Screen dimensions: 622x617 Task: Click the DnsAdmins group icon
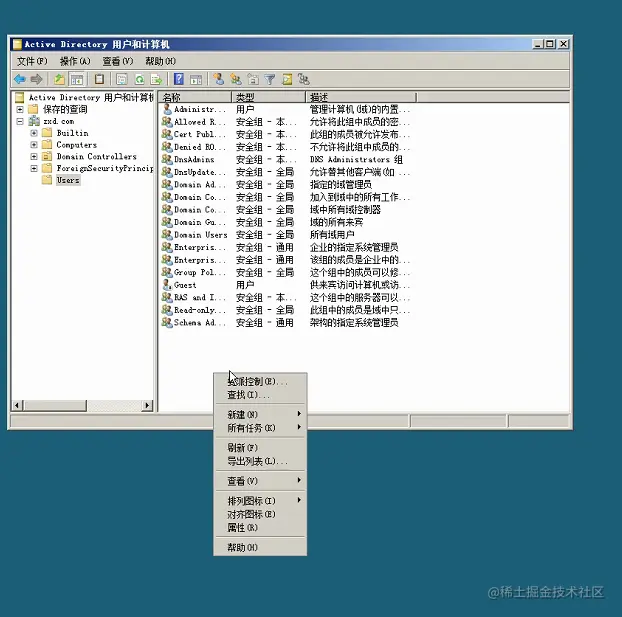click(x=167, y=159)
